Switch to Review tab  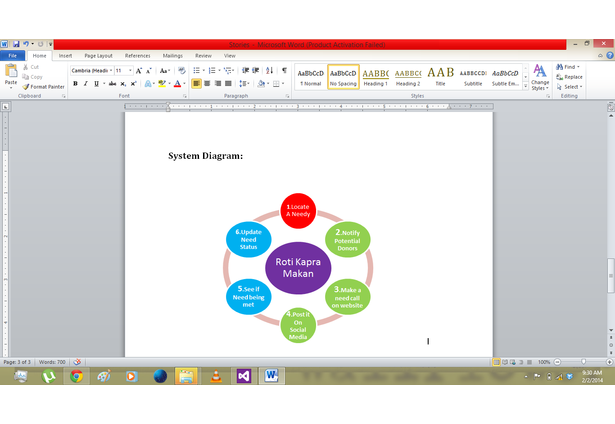pos(203,56)
